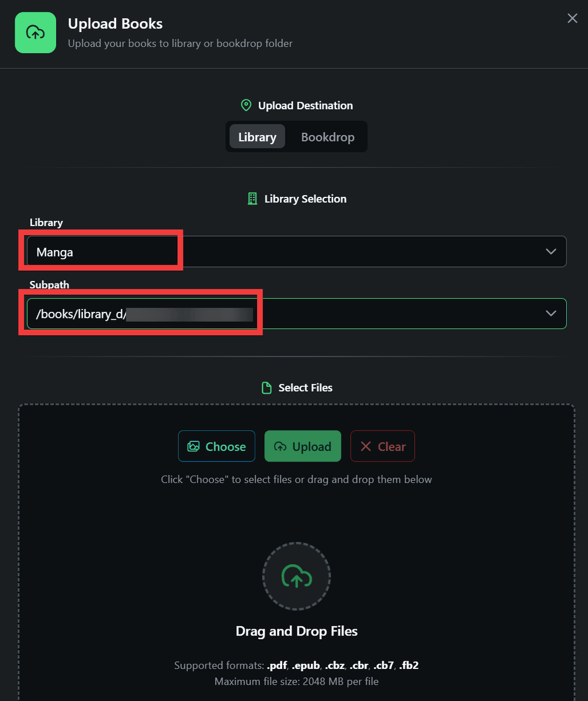Click the large circular cloud upload icon
588x701 pixels.
point(296,576)
